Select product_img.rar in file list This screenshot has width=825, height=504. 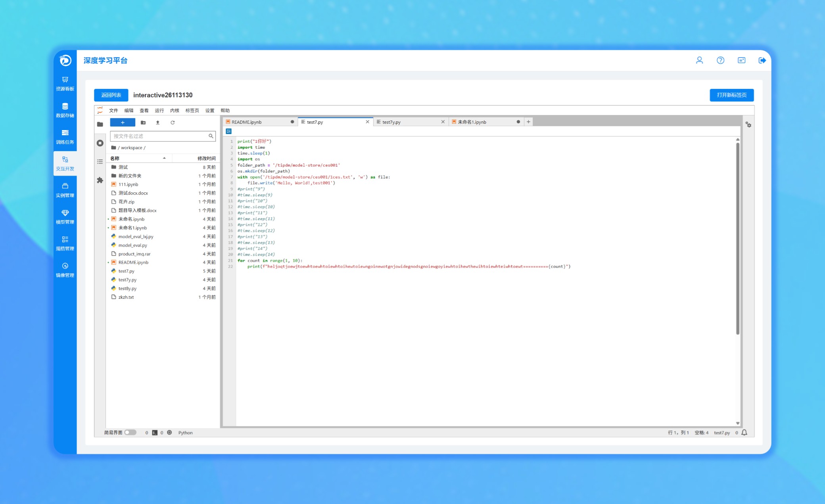(x=163, y=254)
